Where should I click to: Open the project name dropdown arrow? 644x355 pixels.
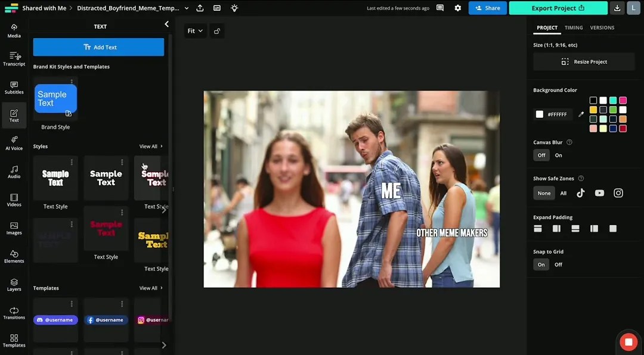click(187, 8)
